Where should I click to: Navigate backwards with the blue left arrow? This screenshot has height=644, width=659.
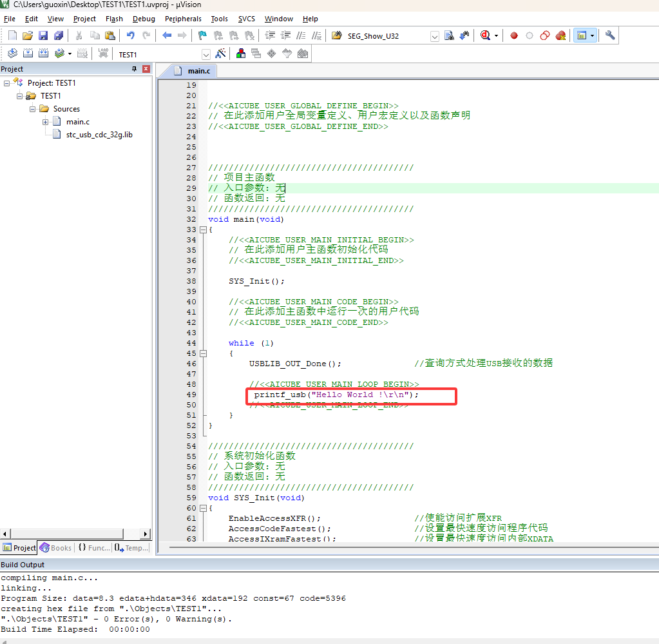[167, 35]
